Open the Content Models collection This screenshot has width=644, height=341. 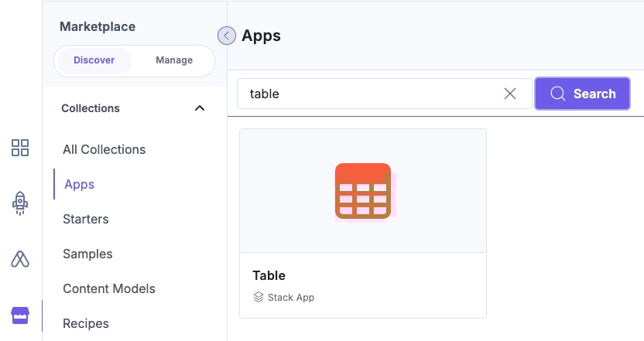click(109, 288)
